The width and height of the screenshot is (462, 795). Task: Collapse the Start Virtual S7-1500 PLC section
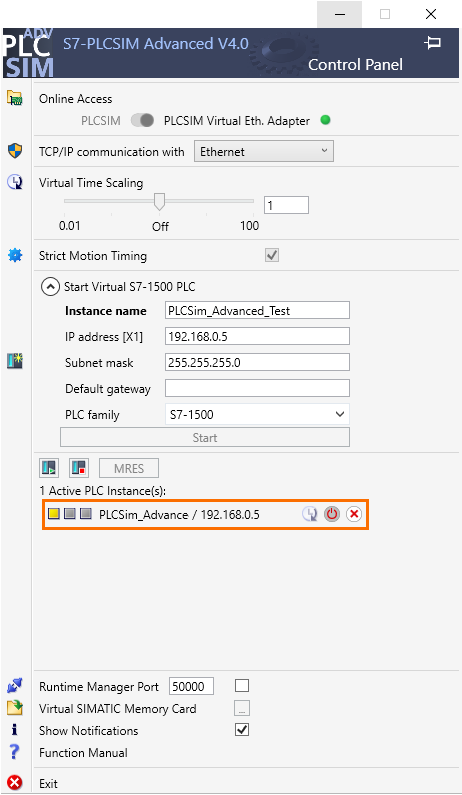(x=50, y=287)
